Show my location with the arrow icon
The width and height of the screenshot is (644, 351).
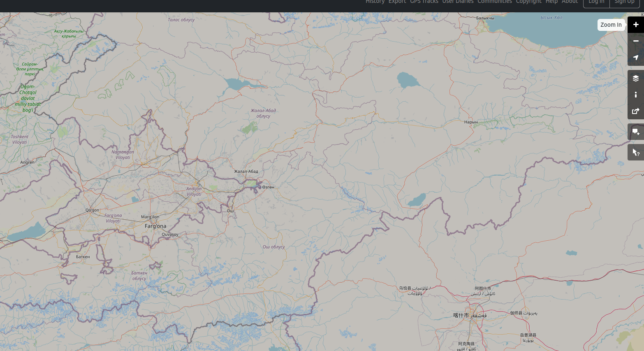[x=635, y=58]
